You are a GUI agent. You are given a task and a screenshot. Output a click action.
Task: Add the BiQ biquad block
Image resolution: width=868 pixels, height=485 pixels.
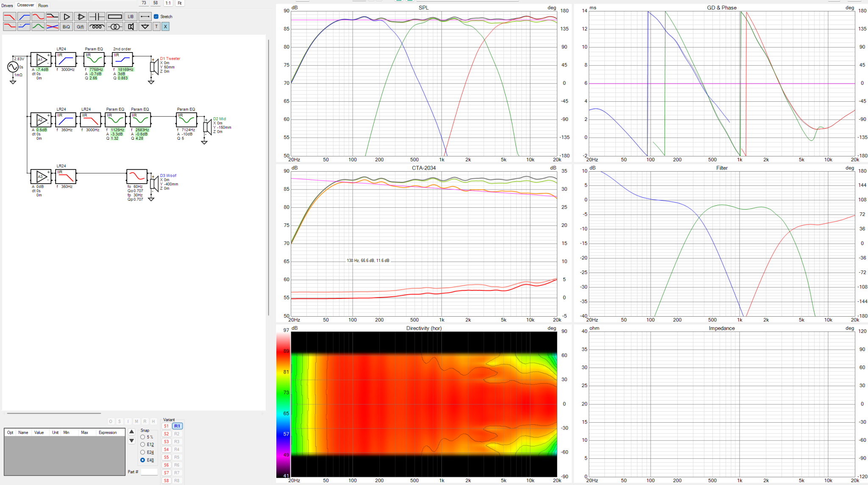pos(66,27)
